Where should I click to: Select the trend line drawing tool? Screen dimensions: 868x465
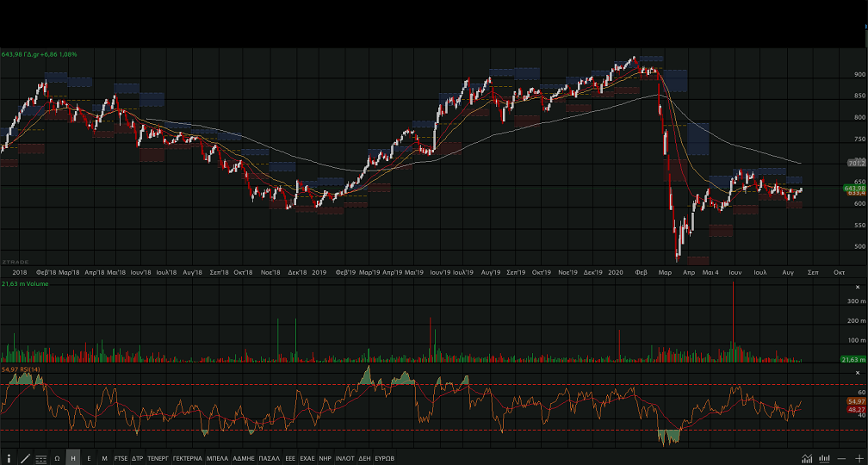coord(24,458)
